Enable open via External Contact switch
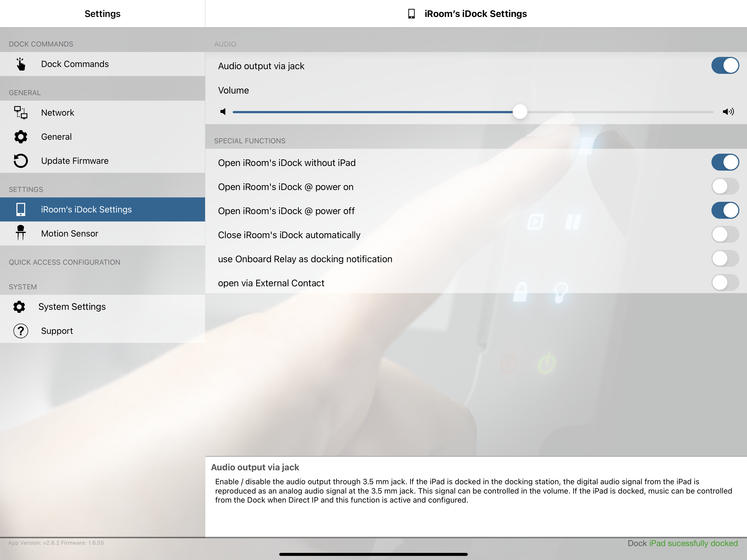The width and height of the screenshot is (747, 560). [725, 283]
